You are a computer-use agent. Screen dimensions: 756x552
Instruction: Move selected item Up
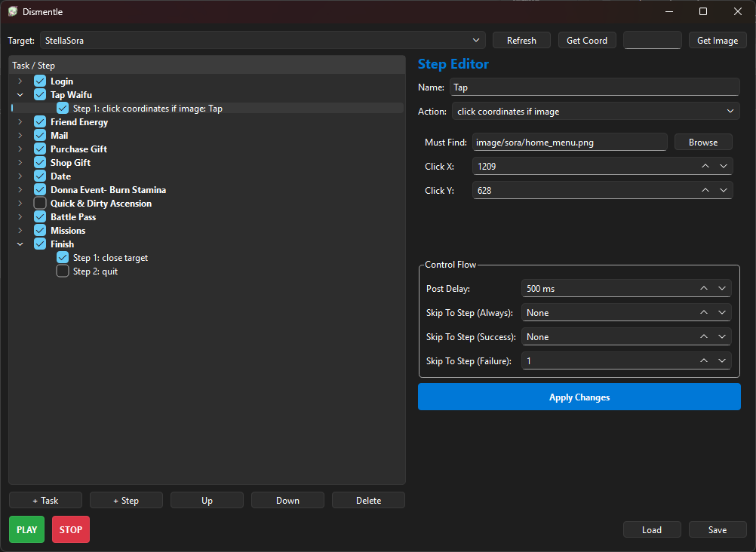[x=207, y=501]
